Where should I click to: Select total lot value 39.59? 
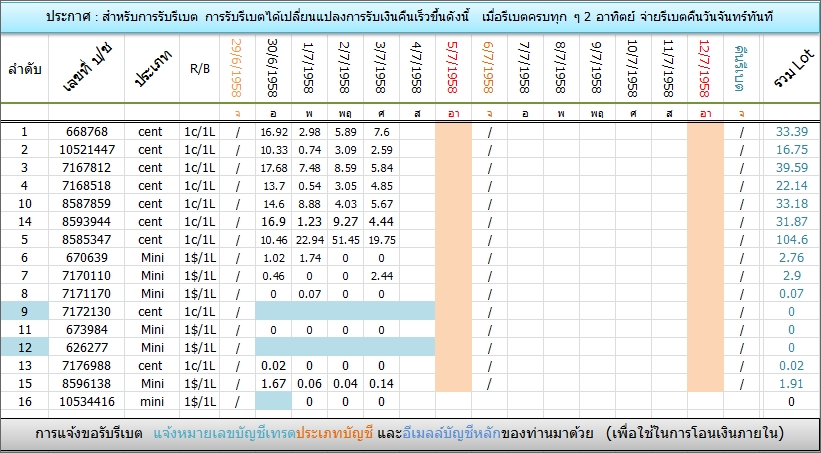click(x=792, y=168)
